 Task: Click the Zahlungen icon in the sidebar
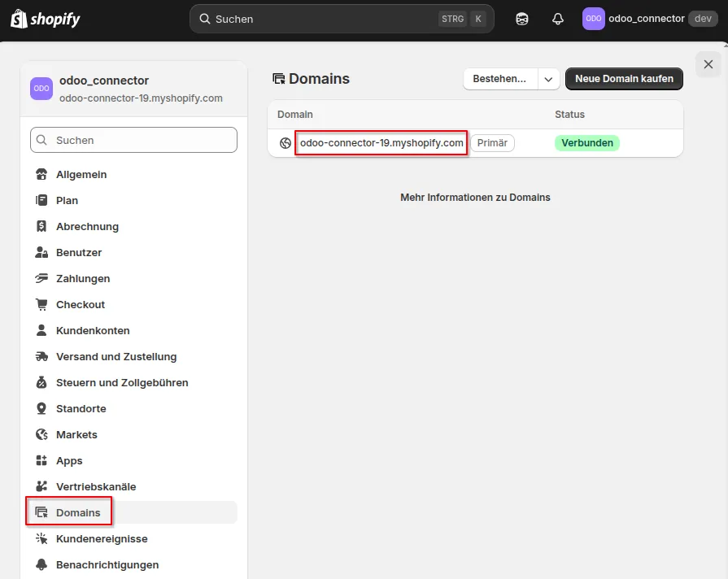point(41,278)
